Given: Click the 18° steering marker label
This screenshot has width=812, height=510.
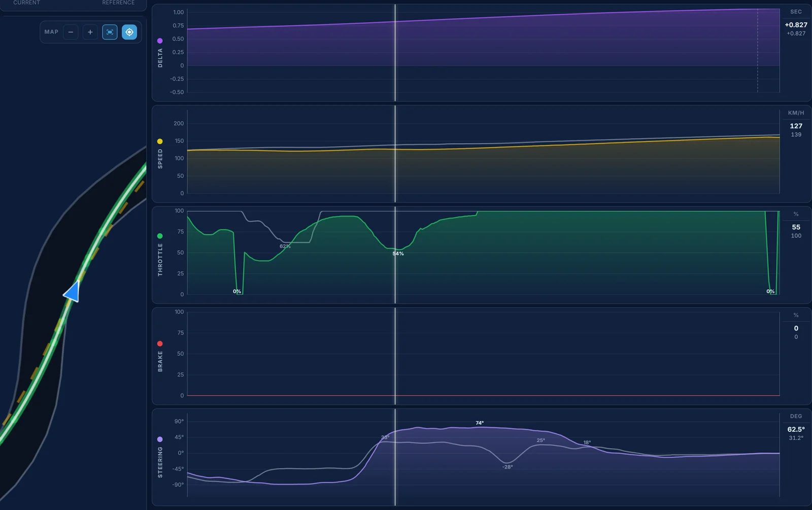Looking at the screenshot, I should pos(587,443).
